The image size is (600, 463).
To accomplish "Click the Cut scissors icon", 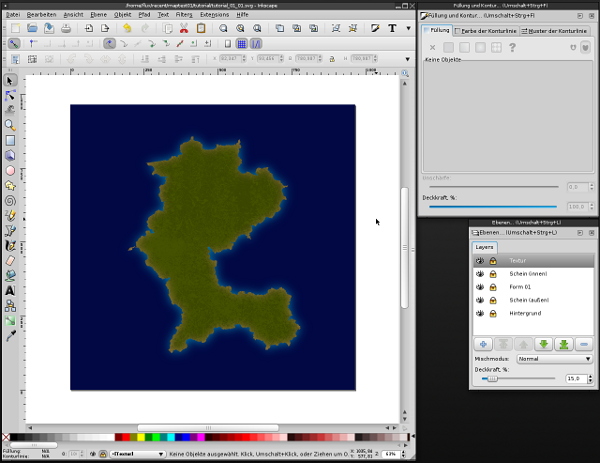I will (x=185, y=29).
